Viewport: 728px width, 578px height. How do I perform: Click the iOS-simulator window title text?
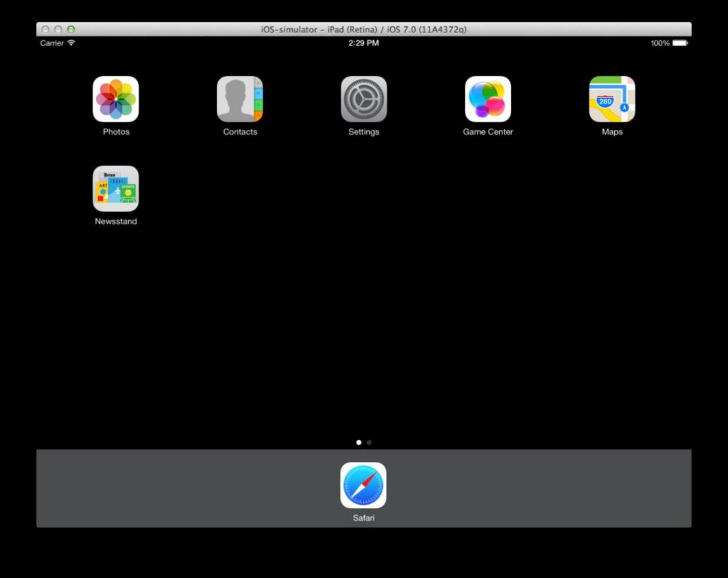click(364, 29)
